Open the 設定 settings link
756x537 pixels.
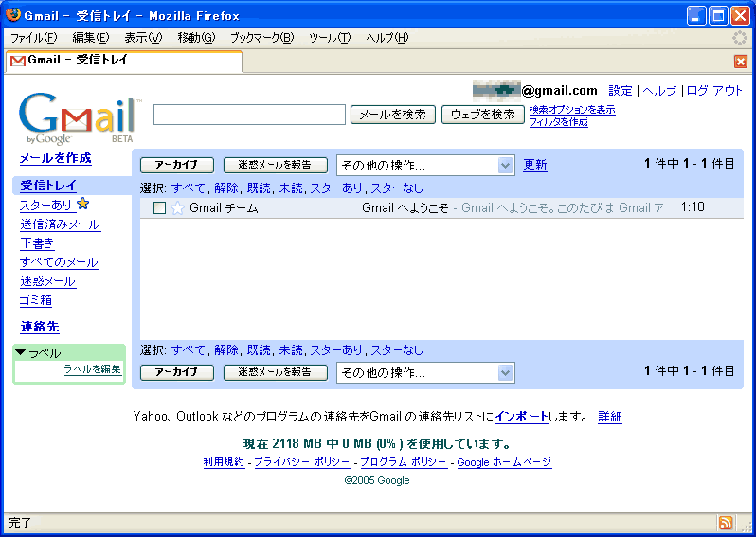(x=620, y=91)
